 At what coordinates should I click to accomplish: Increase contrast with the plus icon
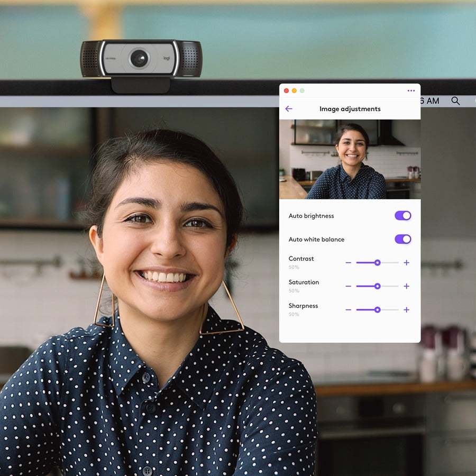pyautogui.click(x=406, y=263)
